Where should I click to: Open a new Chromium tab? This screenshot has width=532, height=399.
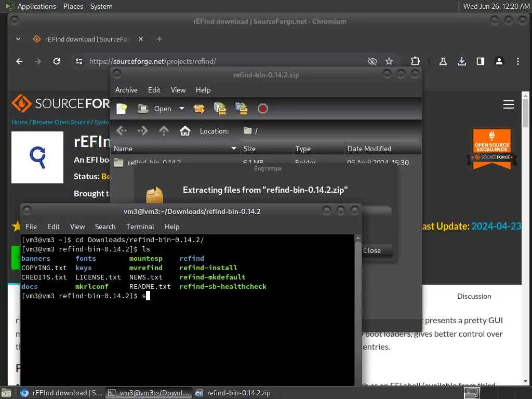(159, 39)
